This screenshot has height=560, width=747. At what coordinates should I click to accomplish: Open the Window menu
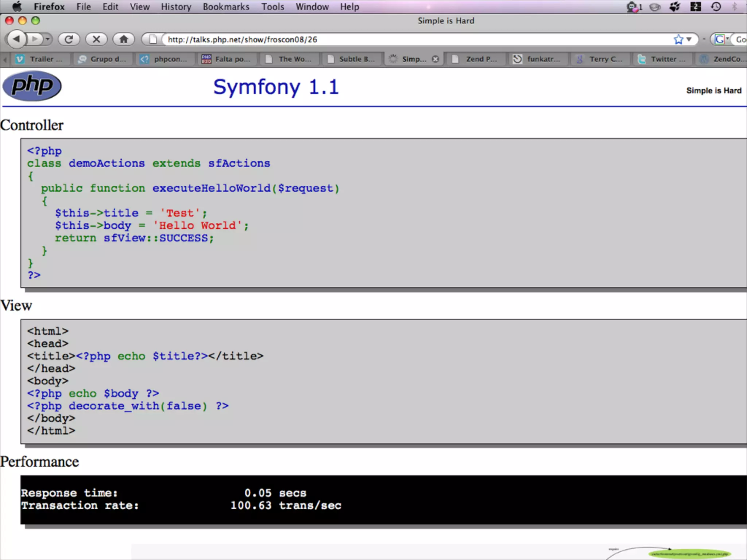click(312, 7)
